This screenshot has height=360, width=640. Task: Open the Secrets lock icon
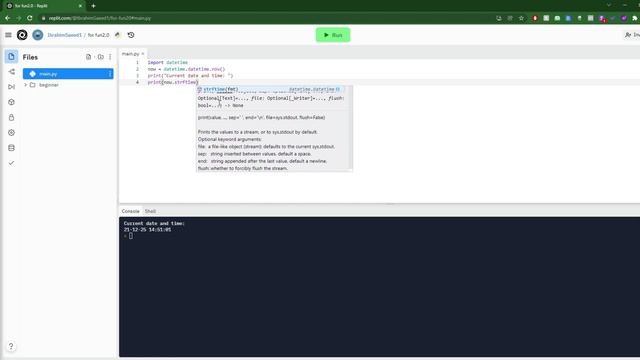11,118
